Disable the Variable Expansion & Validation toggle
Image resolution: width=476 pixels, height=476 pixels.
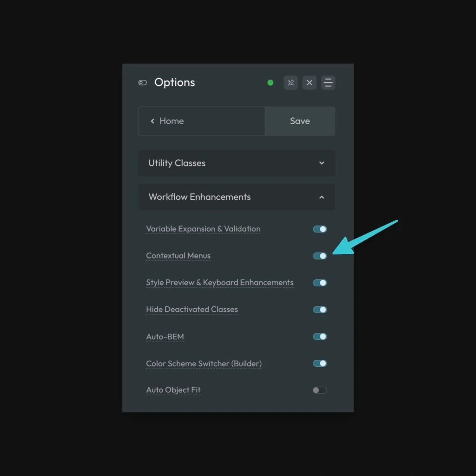(320, 229)
